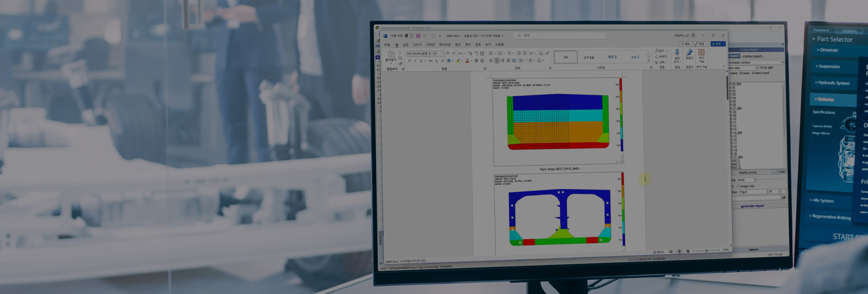Open the 삽입 (Insert) ribbon tab
This screenshot has height=294, width=868.
[x=406, y=45]
